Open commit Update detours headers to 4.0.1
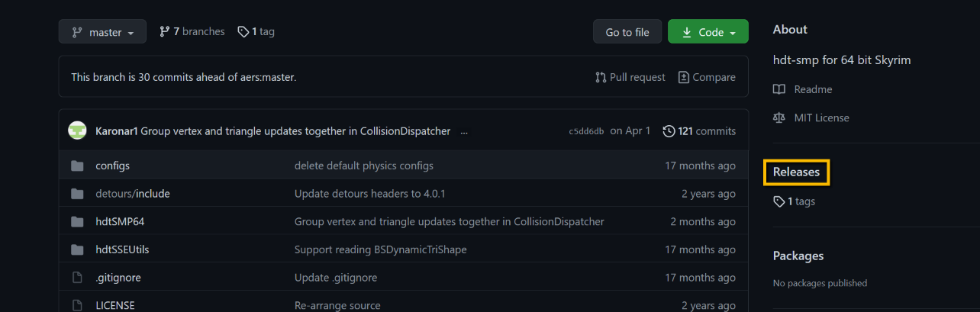 click(x=370, y=194)
